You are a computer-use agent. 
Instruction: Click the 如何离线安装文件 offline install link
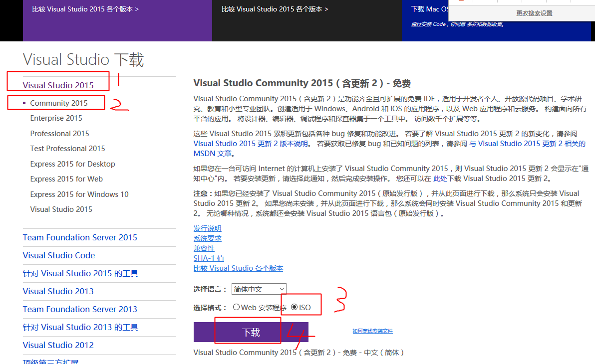point(373,331)
